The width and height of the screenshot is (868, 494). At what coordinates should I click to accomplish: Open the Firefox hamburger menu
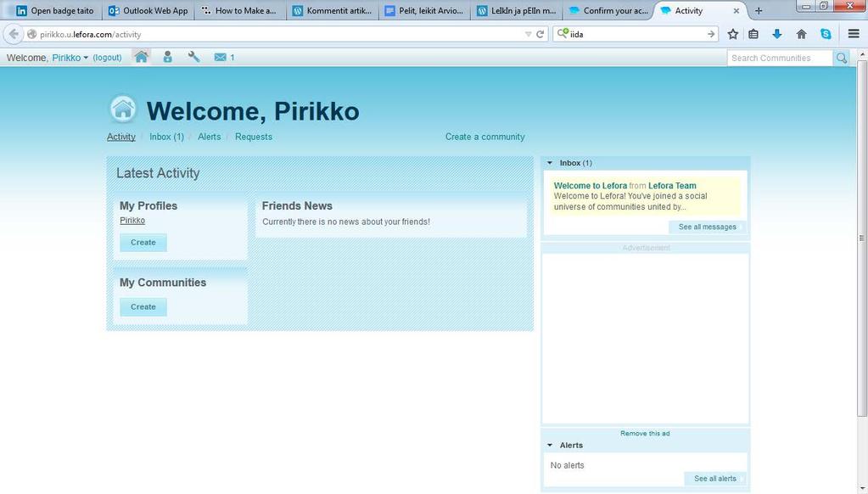pyautogui.click(x=854, y=34)
